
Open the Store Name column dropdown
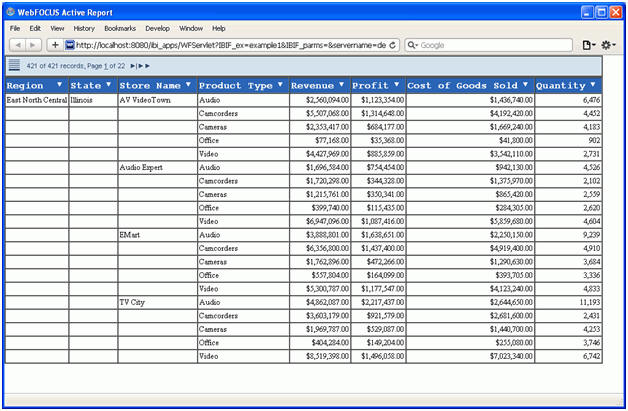tap(188, 85)
